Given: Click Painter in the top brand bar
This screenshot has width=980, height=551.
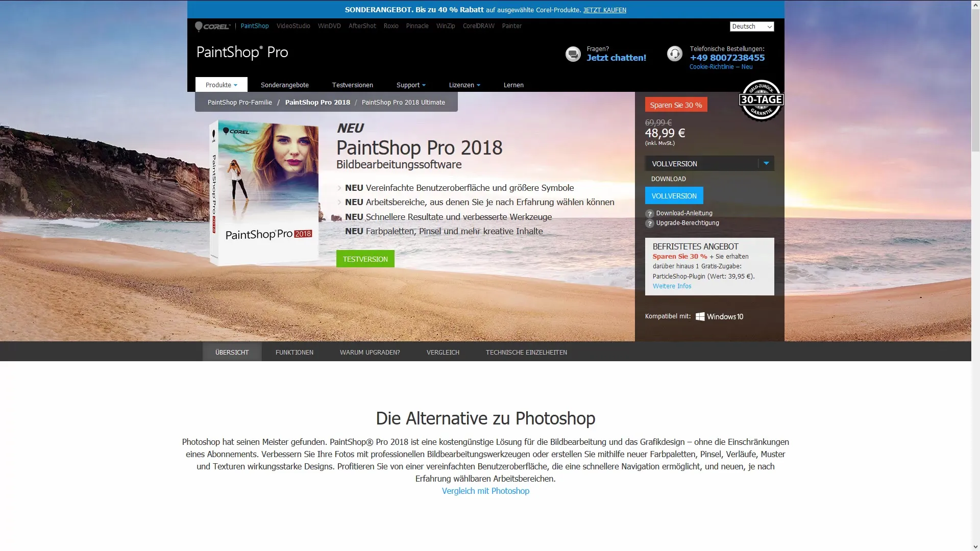Looking at the screenshot, I should click(x=511, y=26).
